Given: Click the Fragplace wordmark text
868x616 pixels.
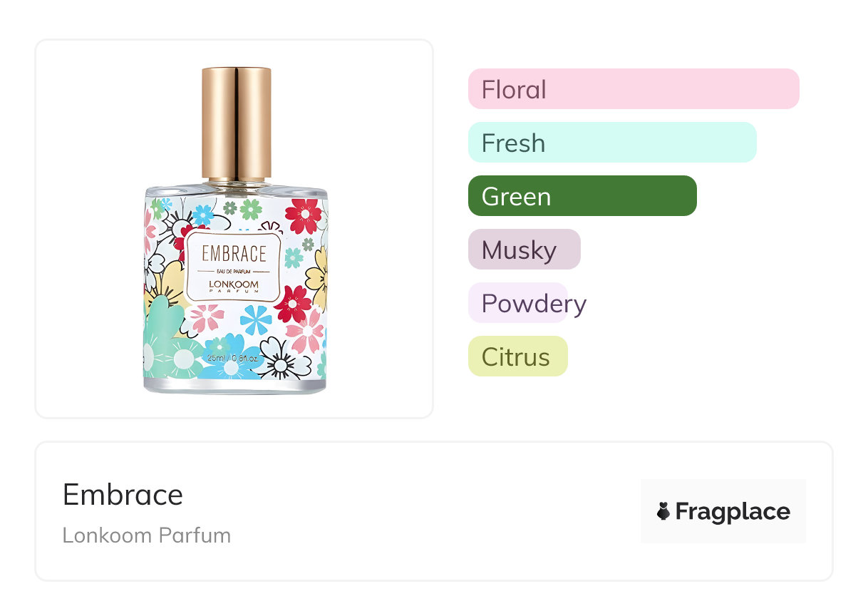Looking at the screenshot, I should pyautogui.click(x=733, y=511).
